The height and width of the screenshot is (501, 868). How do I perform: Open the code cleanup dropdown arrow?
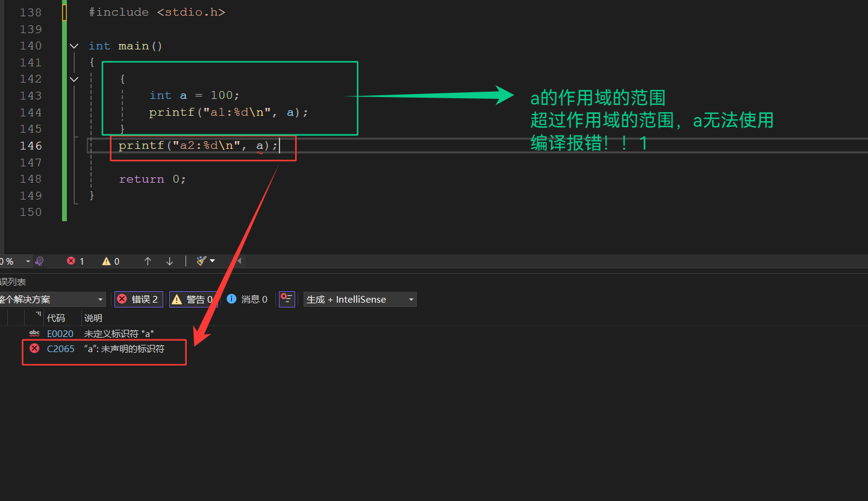click(x=212, y=261)
